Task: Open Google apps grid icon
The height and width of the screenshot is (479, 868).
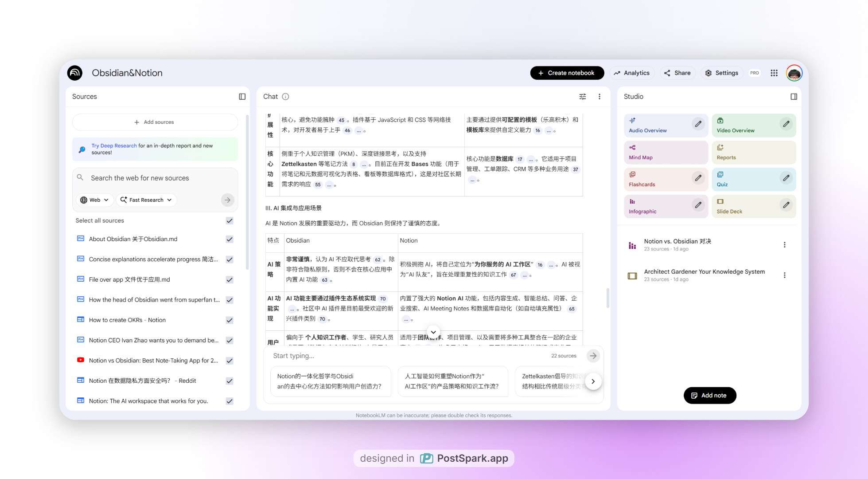Action: pyautogui.click(x=774, y=73)
